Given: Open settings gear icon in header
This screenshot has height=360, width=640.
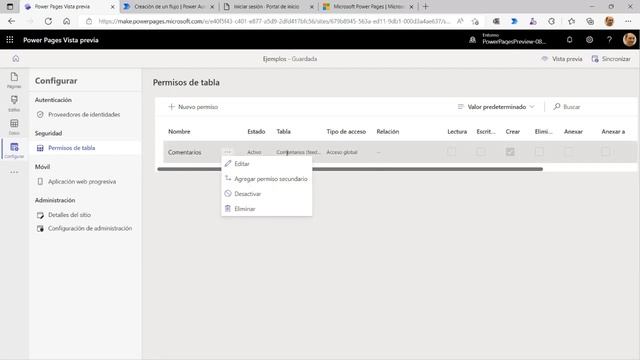Looking at the screenshot, I should click(x=589, y=40).
